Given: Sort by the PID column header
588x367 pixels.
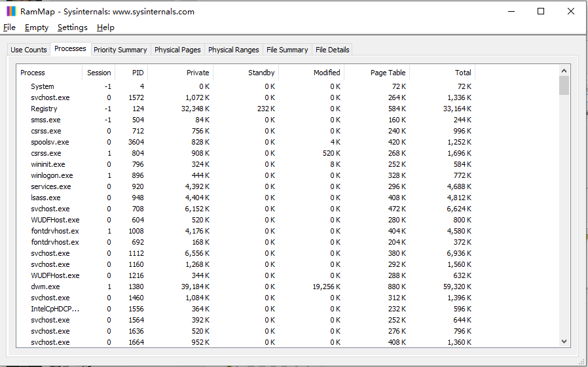Looking at the screenshot, I should [132, 73].
